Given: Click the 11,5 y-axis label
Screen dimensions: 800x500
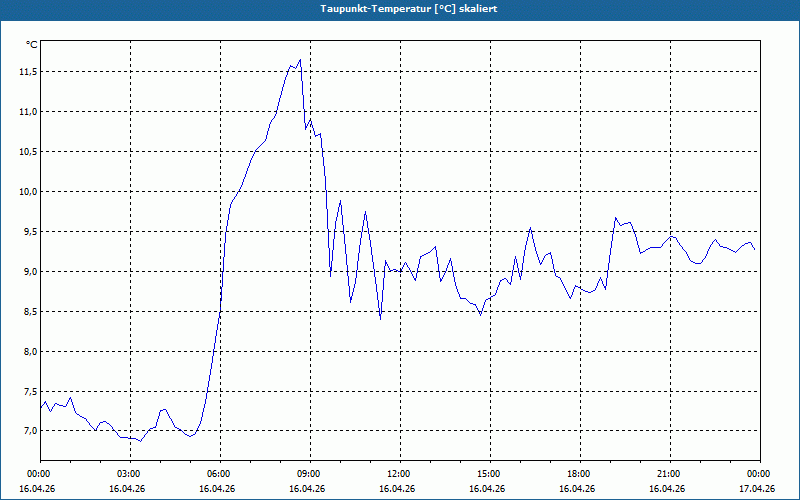Looking at the screenshot, I should [28, 72].
